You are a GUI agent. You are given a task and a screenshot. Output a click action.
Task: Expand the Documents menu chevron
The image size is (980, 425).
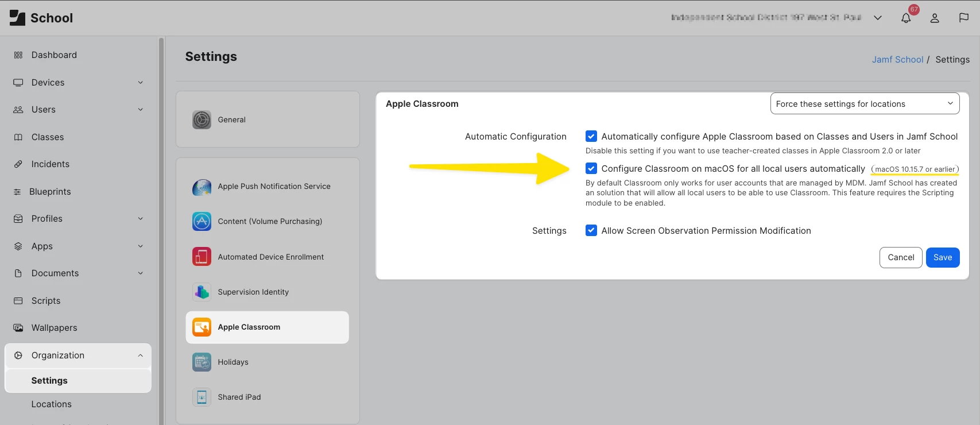(x=141, y=273)
